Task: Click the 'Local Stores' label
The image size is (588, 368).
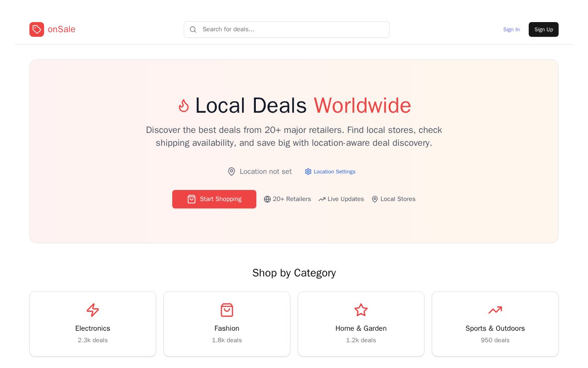Action: pos(398,199)
